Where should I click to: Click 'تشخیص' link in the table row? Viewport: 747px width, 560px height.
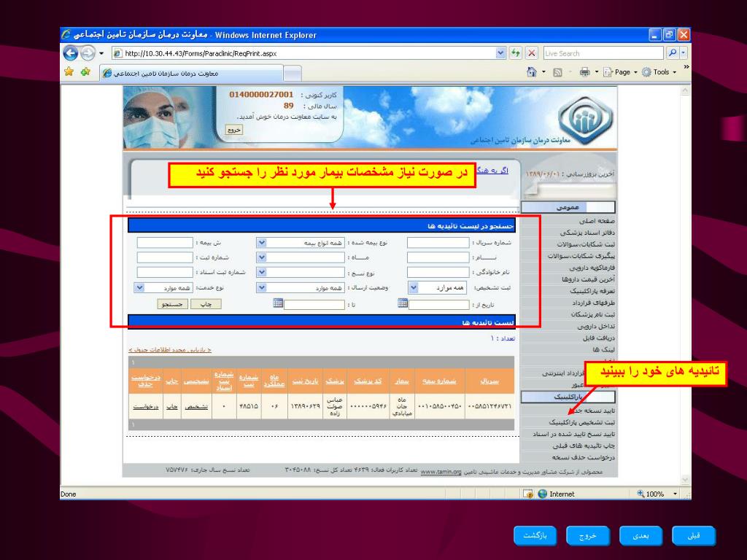pos(196,406)
